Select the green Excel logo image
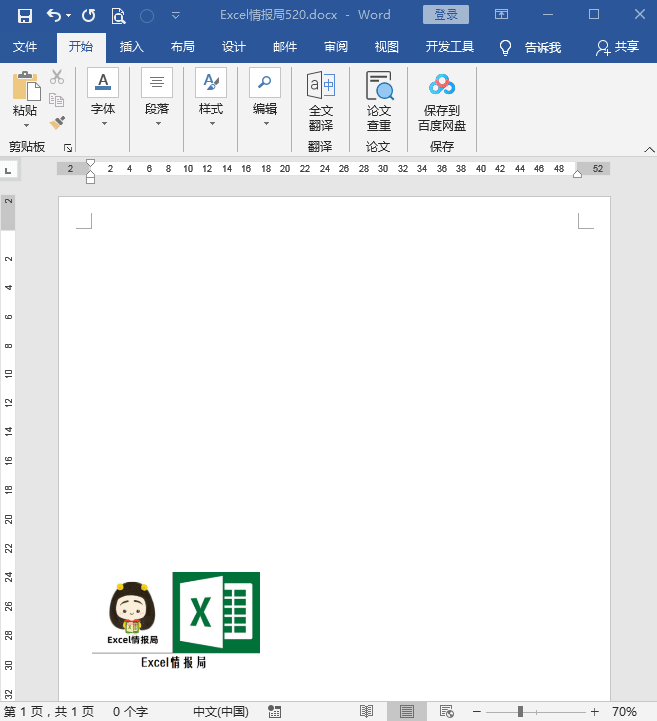 pyautogui.click(x=216, y=612)
